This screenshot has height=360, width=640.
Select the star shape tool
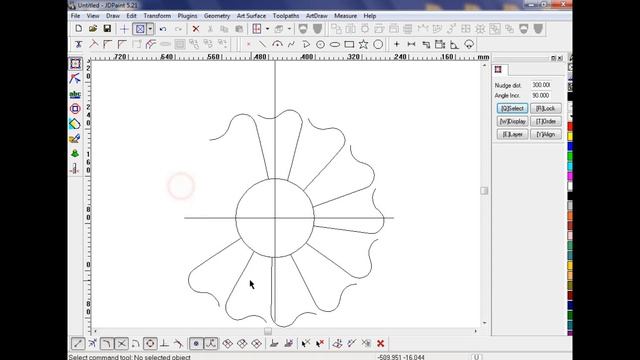coord(363,44)
